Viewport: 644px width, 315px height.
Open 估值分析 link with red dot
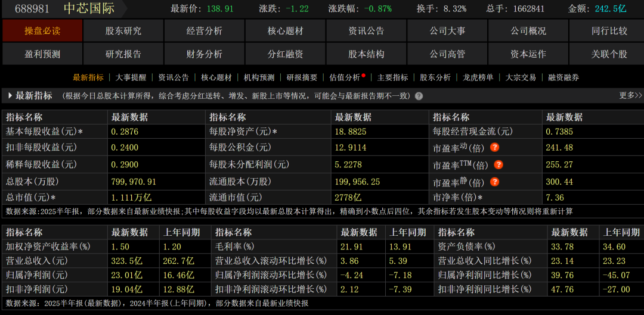click(345, 77)
